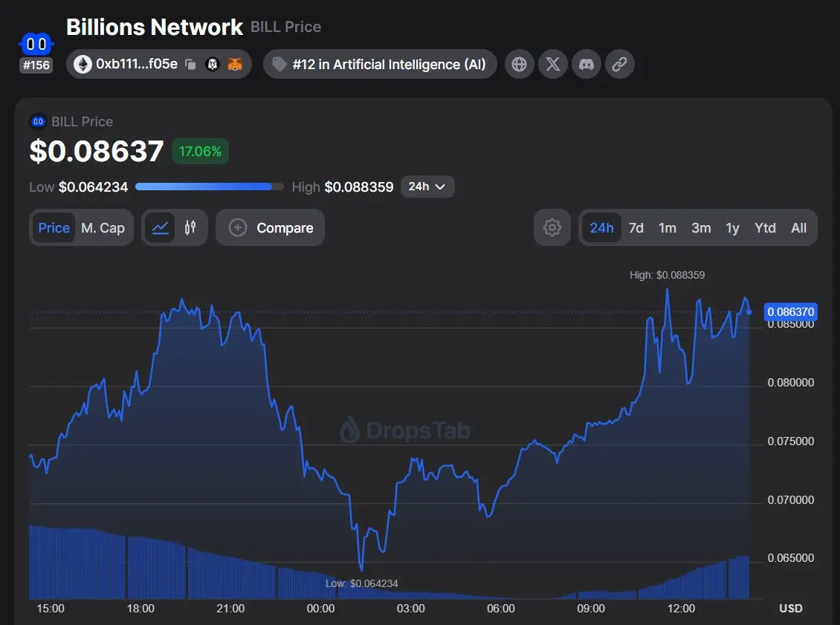Click the Low/High price range bar
This screenshot has height=625, width=840.
(x=210, y=187)
